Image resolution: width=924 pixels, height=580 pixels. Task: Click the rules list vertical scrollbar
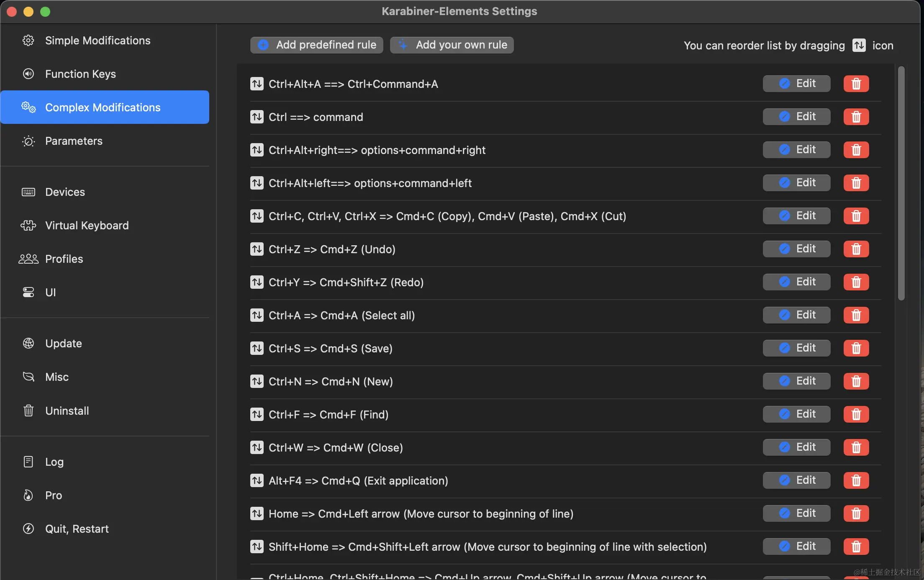point(901,183)
